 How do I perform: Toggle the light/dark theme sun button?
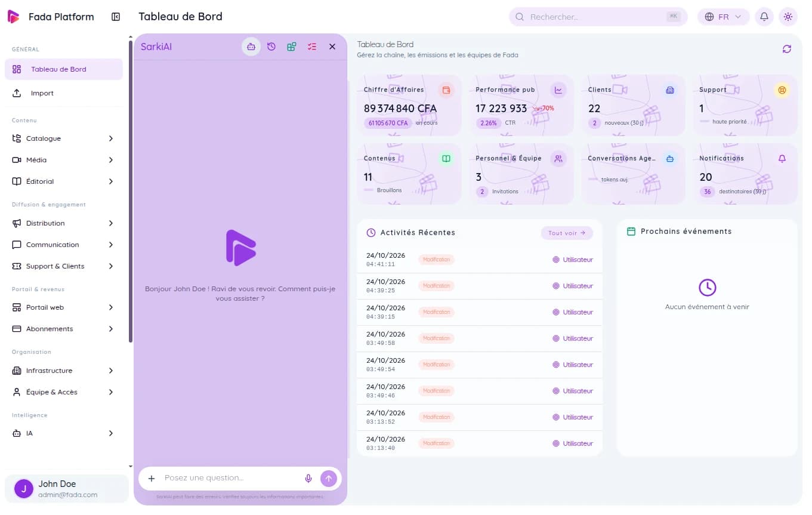click(788, 17)
